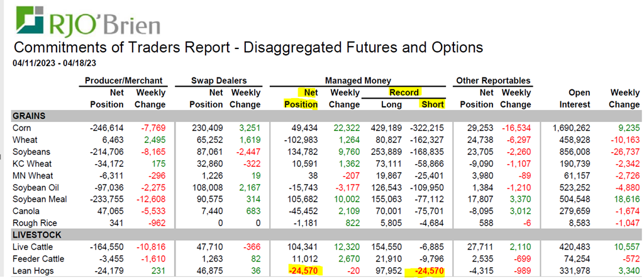Click Lean Hogs highlighted record short value
This screenshot has width=644, height=278.
(x=426, y=271)
